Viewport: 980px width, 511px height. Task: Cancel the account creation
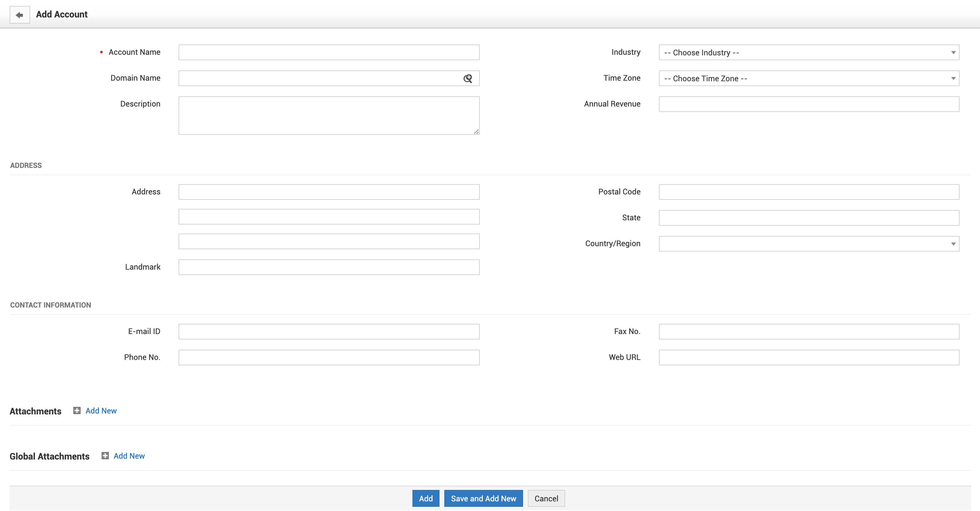click(x=546, y=498)
